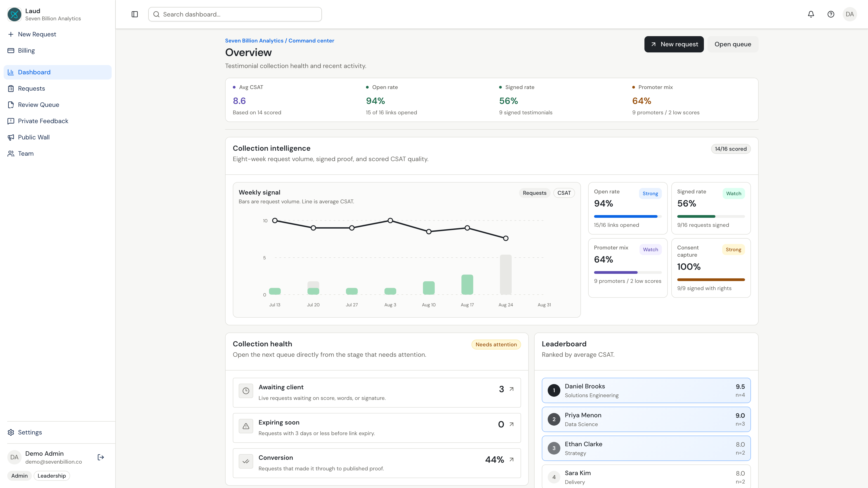Viewport: 868px width, 488px height.
Task: Click the Consent capture brown progress bar
Action: (711, 279)
